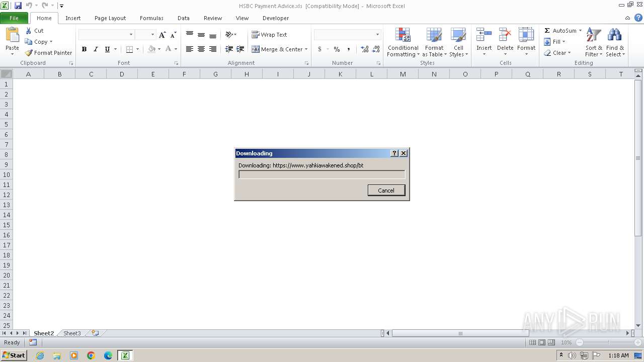Open the File tab
The width and height of the screenshot is (644, 362).
[x=14, y=18]
